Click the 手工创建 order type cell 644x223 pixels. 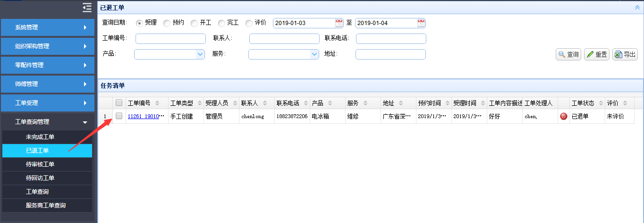[x=186, y=116]
